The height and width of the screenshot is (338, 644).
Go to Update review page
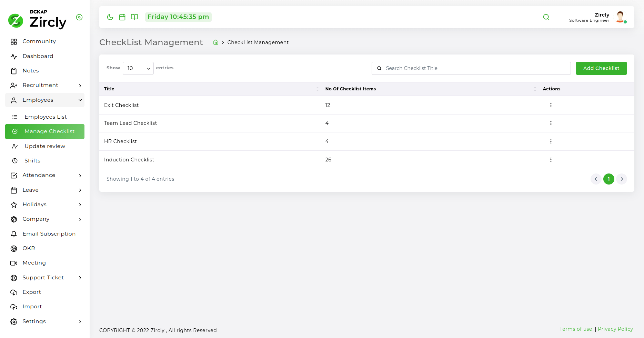tap(45, 146)
